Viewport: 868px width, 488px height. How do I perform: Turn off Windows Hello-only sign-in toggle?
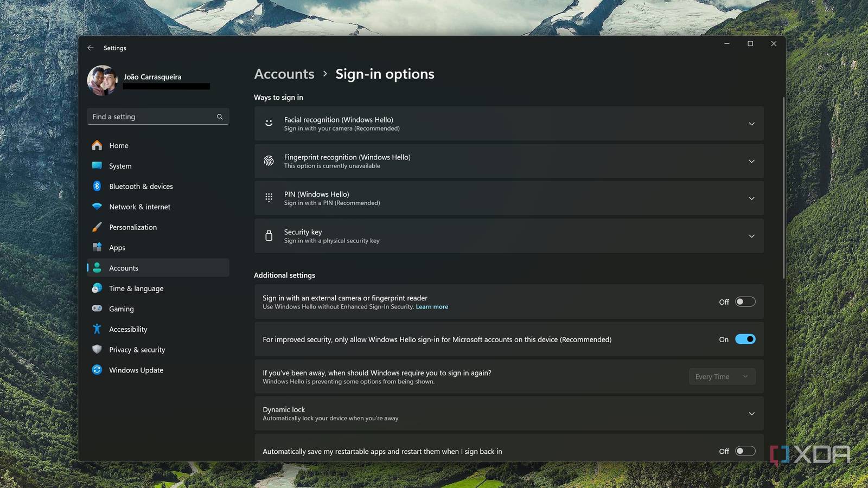745,339
